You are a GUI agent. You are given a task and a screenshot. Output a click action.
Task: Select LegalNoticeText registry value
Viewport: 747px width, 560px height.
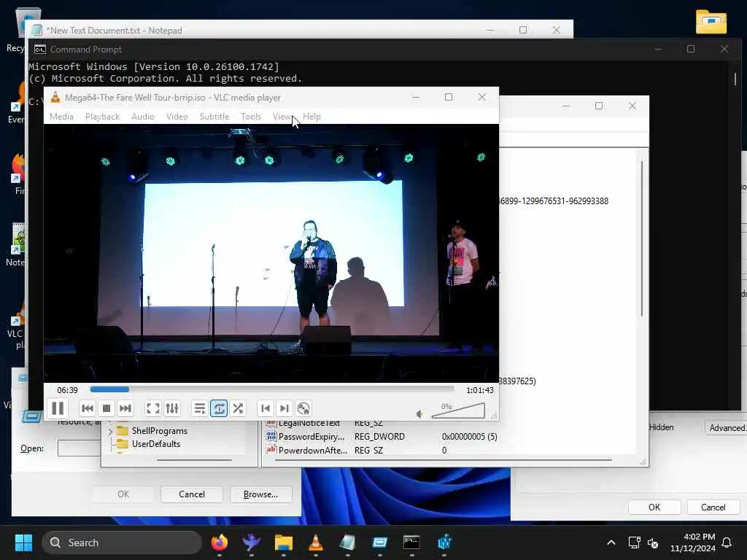[309, 424]
